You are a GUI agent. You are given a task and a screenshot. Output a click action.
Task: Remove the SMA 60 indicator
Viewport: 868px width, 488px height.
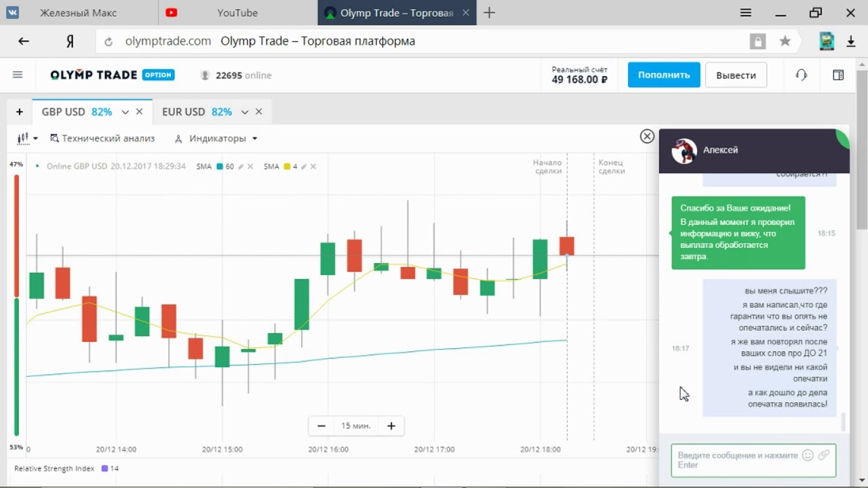(x=250, y=167)
